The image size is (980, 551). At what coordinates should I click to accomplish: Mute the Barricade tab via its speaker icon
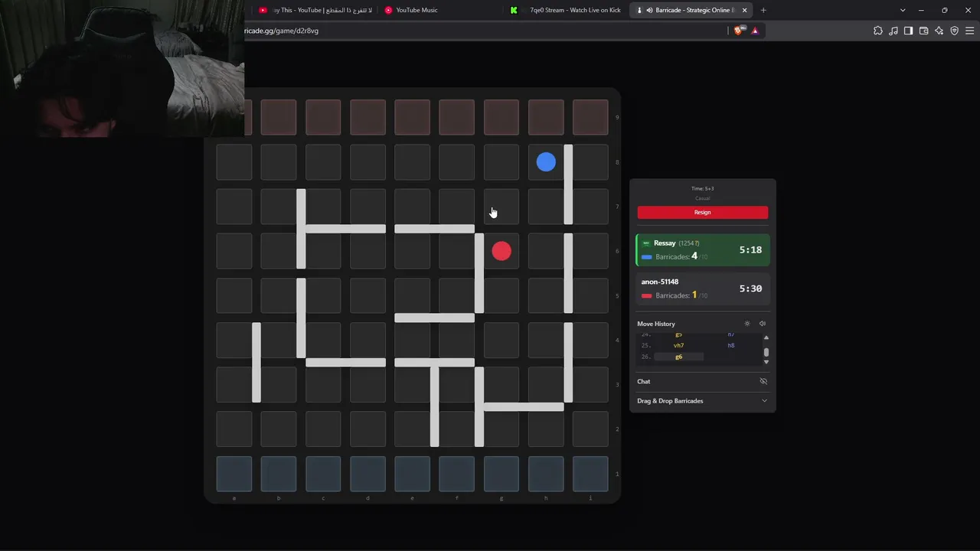point(649,10)
